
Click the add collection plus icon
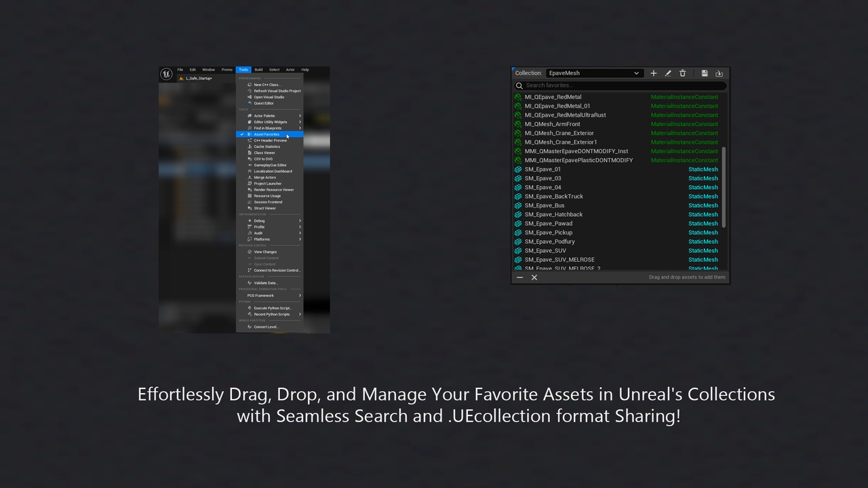tap(654, 73)
